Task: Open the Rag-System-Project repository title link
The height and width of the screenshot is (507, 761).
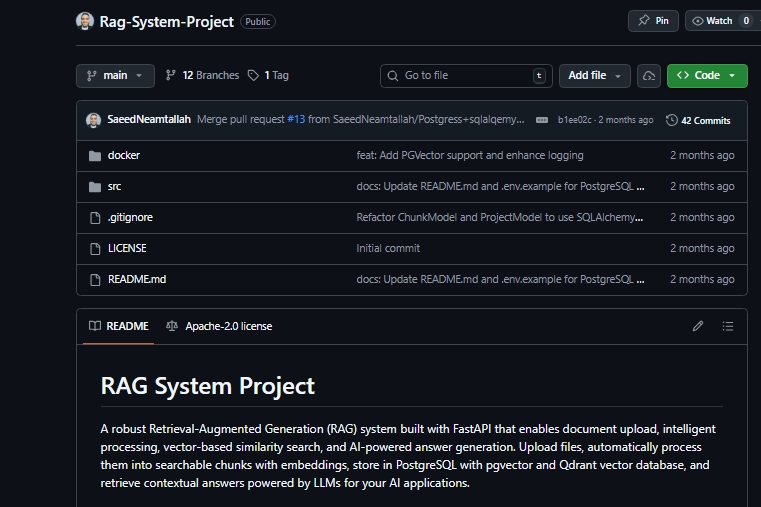Action: [166, 22]
